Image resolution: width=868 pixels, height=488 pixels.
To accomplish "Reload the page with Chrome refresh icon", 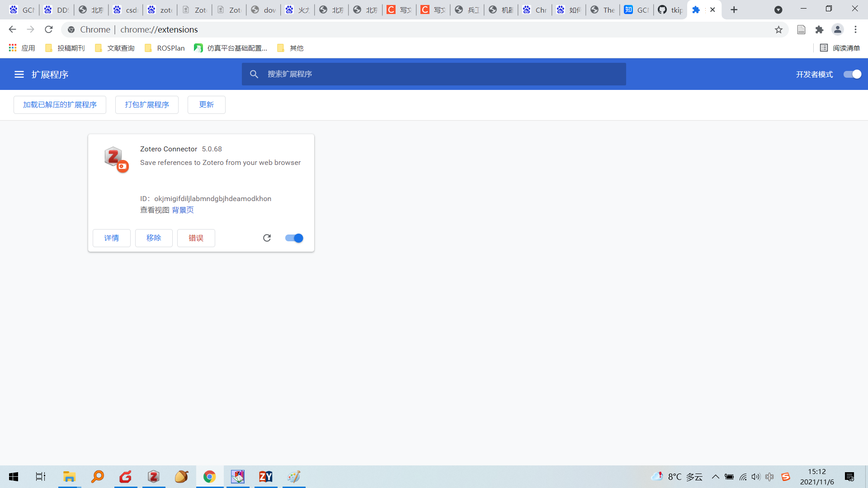I will click(49, 29).
